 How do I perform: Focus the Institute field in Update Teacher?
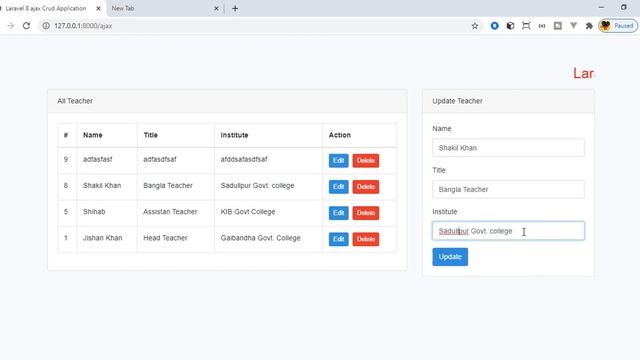tap(508, 231)
